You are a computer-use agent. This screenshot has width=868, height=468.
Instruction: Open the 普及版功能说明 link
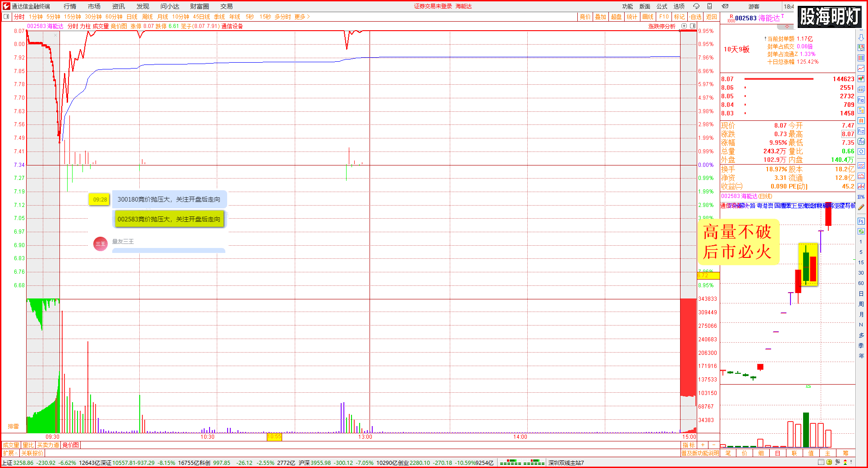click(700, 453)
